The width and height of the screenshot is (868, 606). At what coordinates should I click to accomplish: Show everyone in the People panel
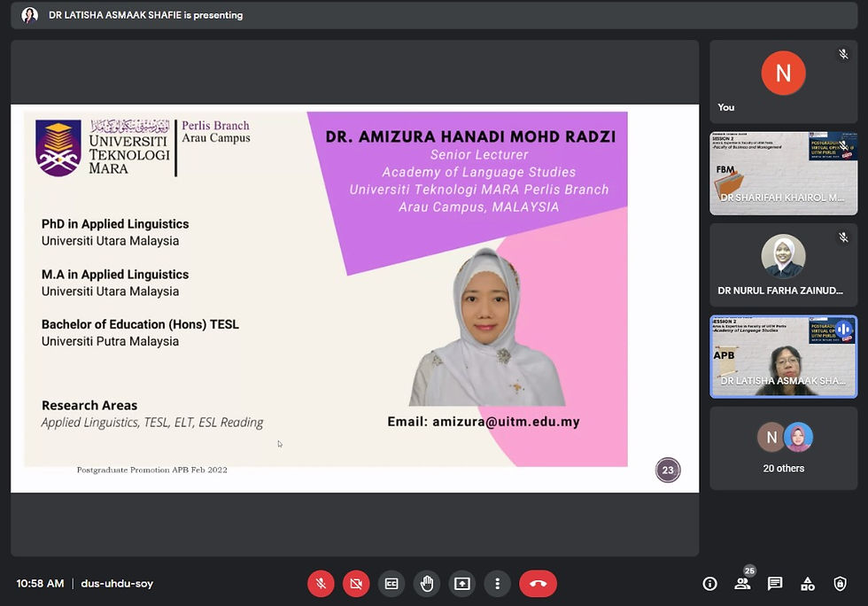point(742,583)
